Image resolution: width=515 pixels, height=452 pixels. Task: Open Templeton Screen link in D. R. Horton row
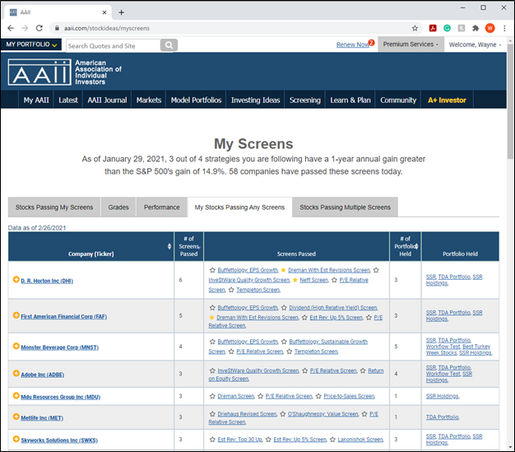tap(258, 290)
